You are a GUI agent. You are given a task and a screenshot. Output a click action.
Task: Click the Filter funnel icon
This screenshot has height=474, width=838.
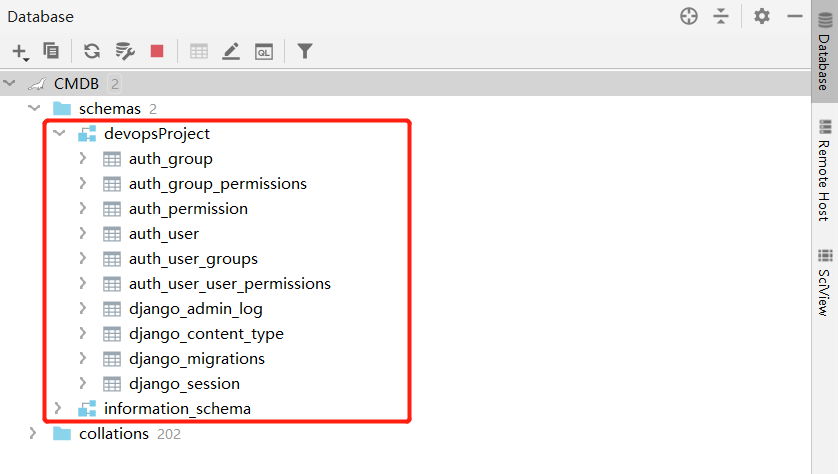point(305,51)
